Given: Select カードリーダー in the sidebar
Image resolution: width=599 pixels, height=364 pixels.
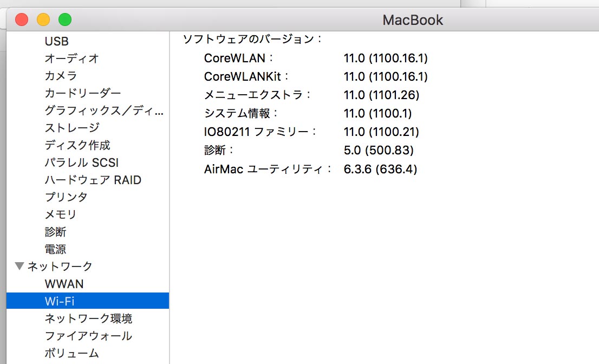Looking at the screenshot, I should [83, 93].
